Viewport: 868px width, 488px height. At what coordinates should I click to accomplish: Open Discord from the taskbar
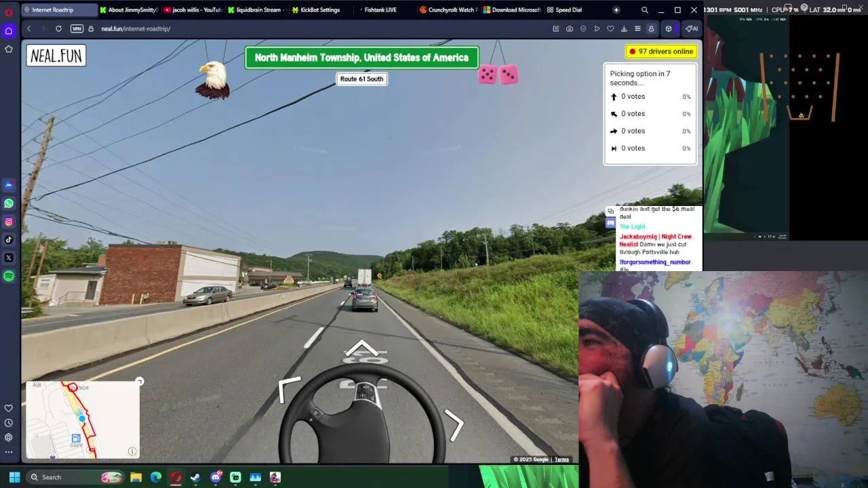click(x=216, y=477)
